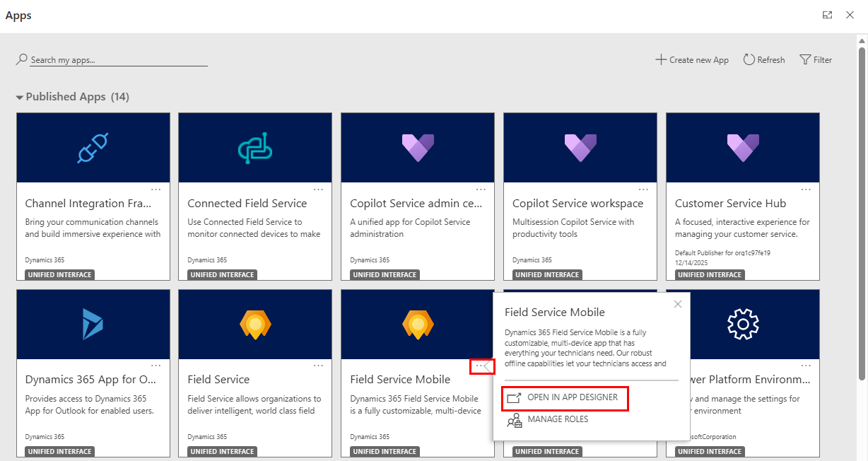
Task: Click 'Default Publisher for org1c97fe19' text
Action: click(722, 252)
